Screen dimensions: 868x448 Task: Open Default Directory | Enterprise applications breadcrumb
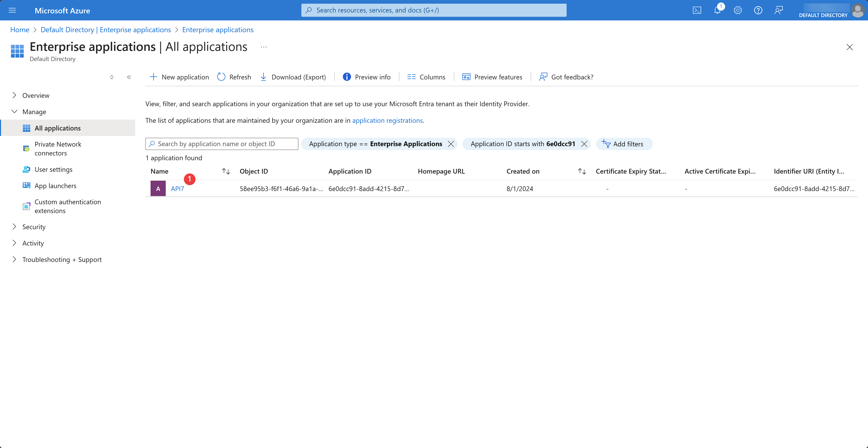point(106,30)
